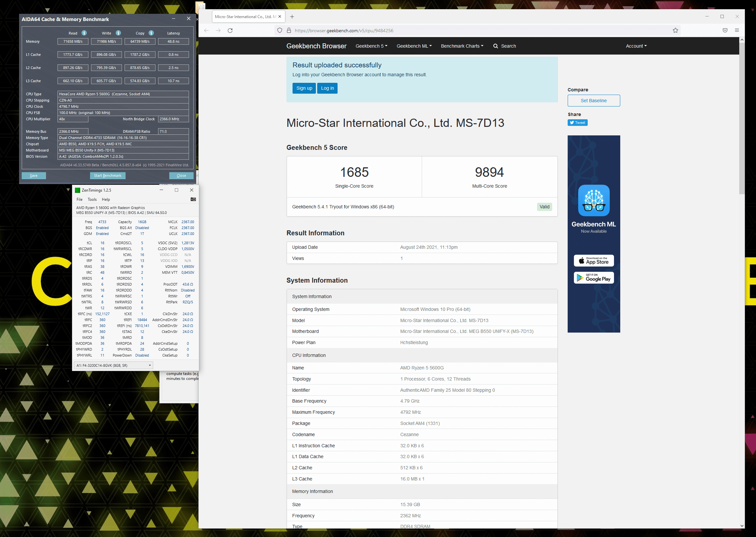Click the Valid result badge
The height and width of the screenshot is (537, 756).
point(544,207)
